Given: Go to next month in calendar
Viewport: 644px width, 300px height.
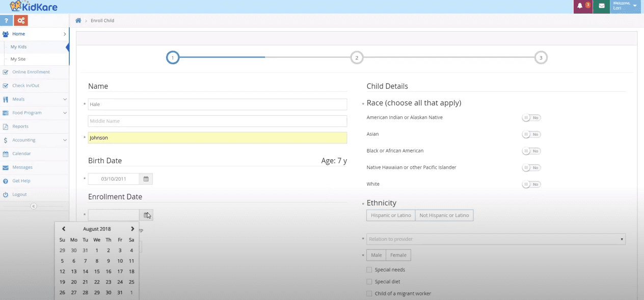Looking at the screenshot, I should point(132,229).
